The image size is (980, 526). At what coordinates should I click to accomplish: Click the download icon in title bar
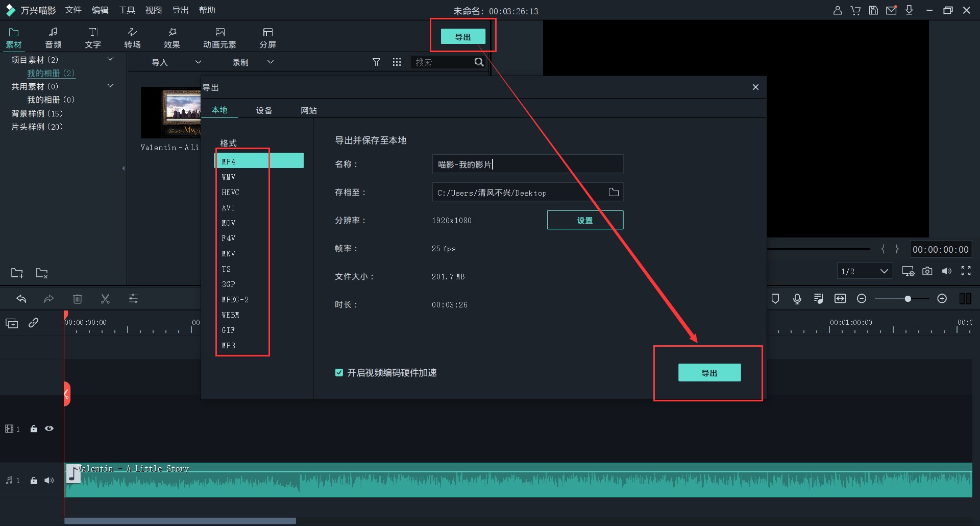[909, 10]
